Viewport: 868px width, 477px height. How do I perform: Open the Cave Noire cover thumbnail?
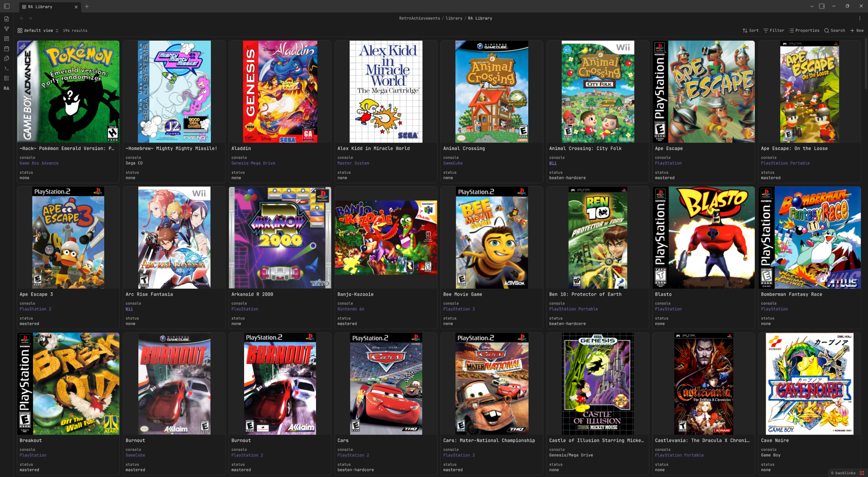tap(809, 383)
